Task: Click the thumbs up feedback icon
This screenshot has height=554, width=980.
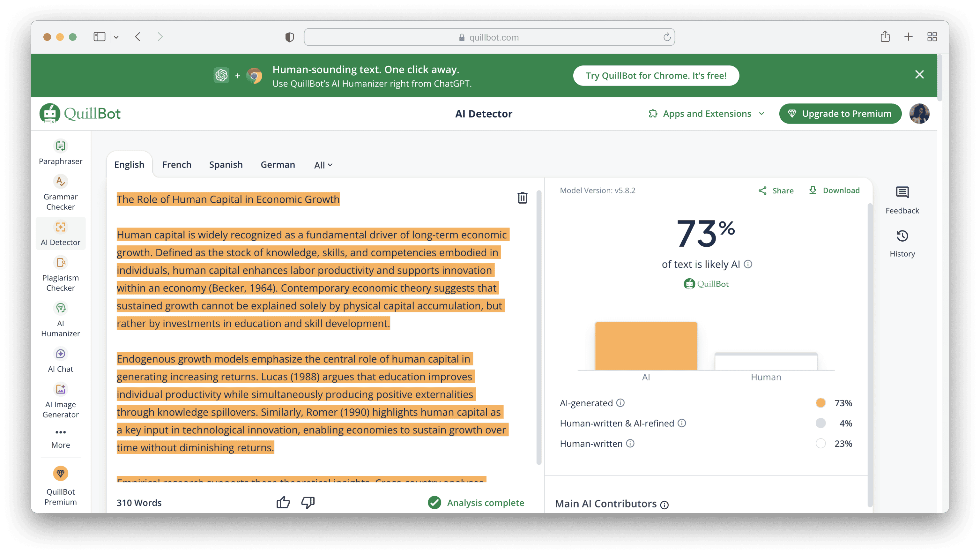Action: [x=283, y=502]
